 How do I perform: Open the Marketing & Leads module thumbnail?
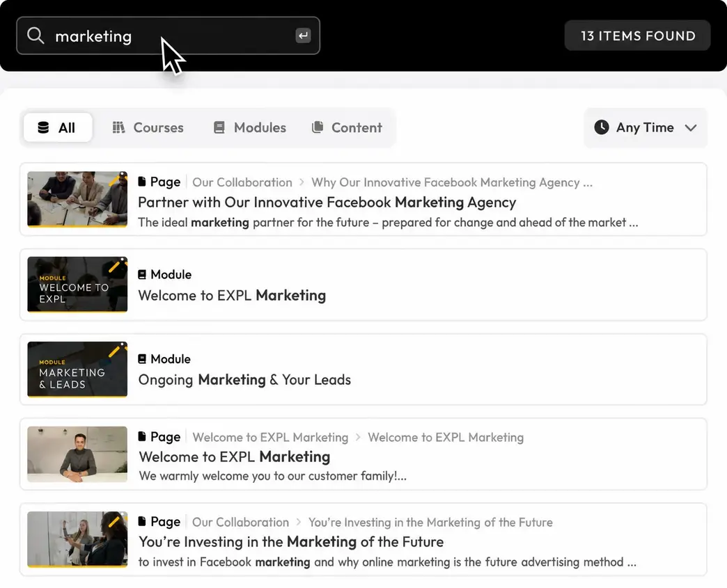point(77,370)
